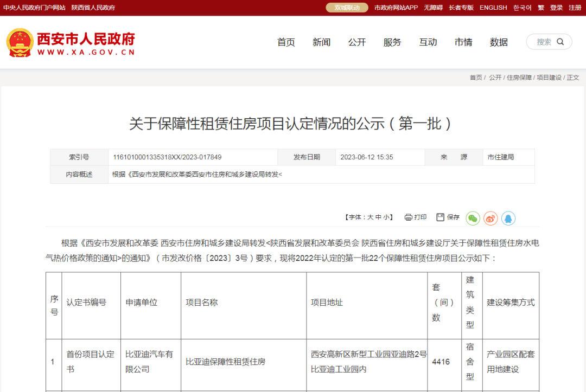Viewport: 586px width, 392px height.
Task: Click the floppy-disk save icon beside 保存
Action: pyautogui.click(x=440, y=217)
